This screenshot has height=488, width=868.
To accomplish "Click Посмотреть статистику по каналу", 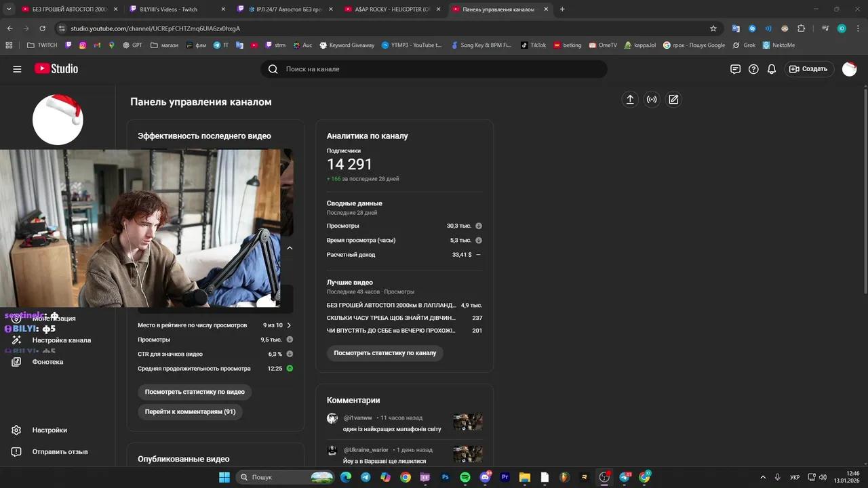I will pos(384,353).
